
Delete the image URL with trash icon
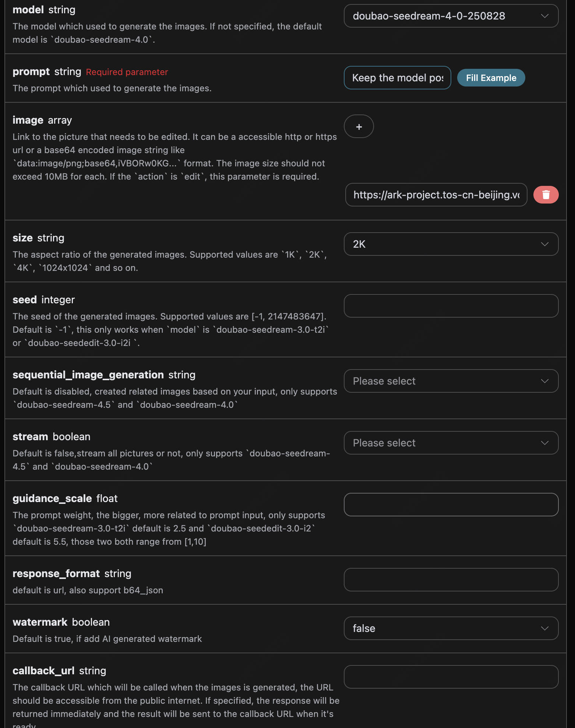tap(546, 195)
